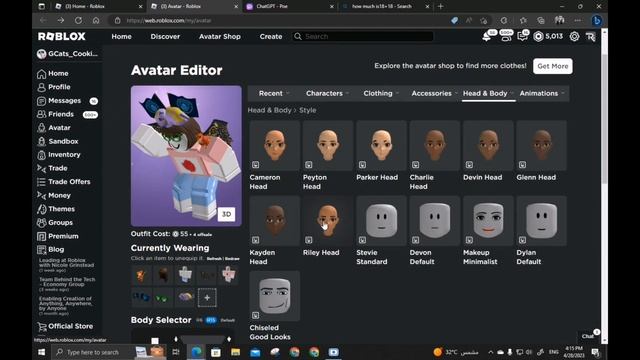Screen dimensions: 640x360
Task: Expand the Recent dropdown
Action: click(274, 93)
